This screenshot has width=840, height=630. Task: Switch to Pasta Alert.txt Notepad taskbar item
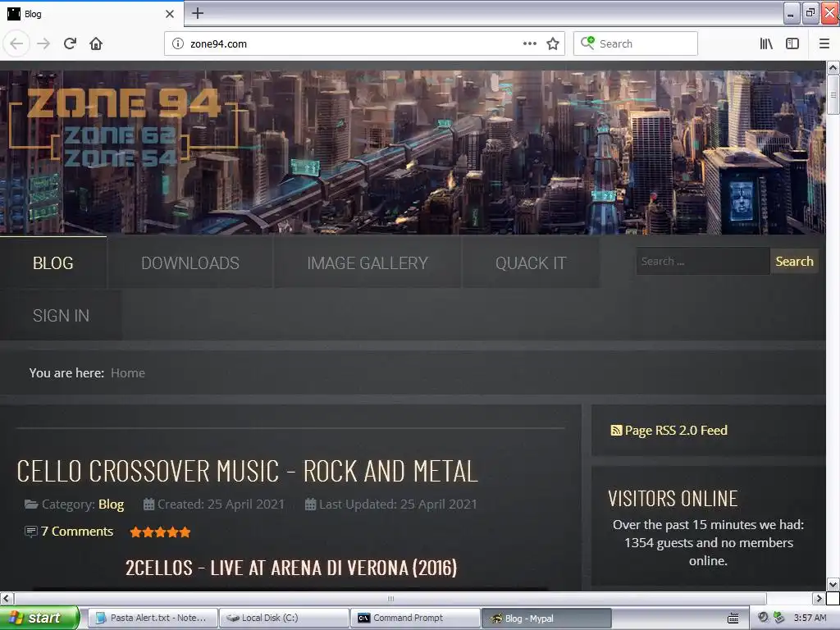152,618
